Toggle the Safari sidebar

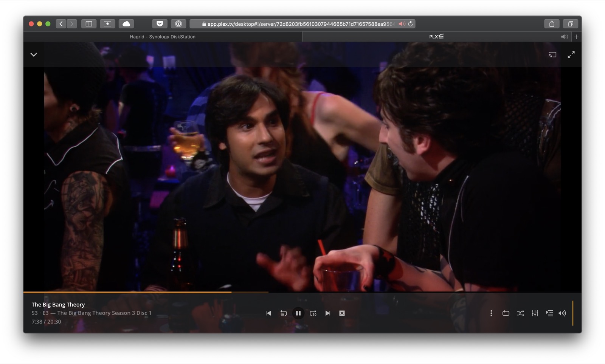(89, 24)
